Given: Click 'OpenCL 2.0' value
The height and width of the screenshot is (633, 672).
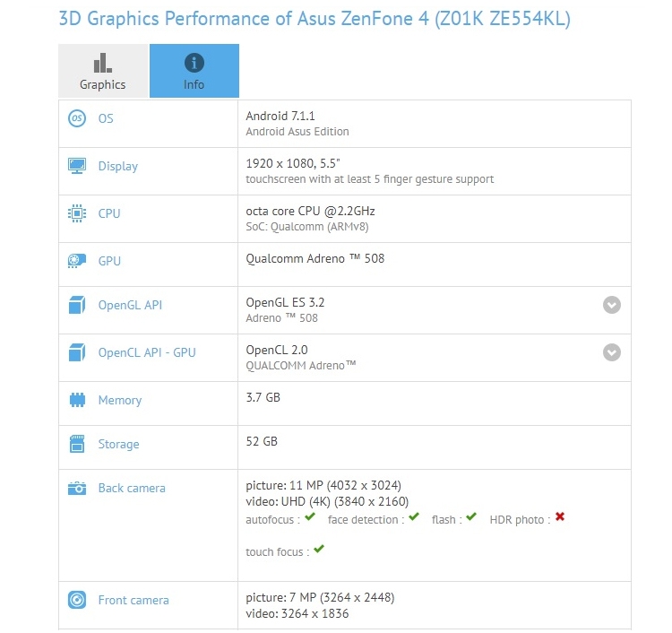Looking at the screenshot, I should [277, 351].
